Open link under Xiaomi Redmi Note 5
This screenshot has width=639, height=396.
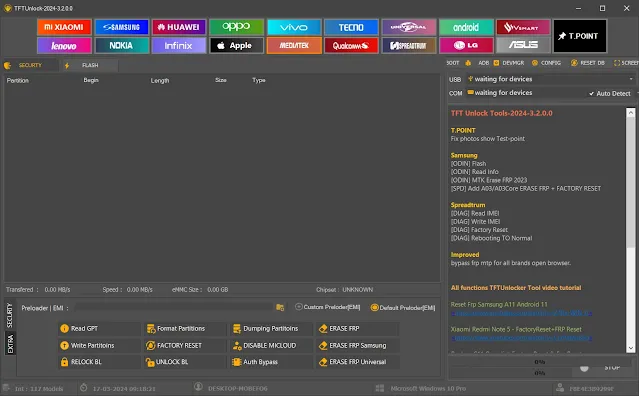pyautogui.click(x=521, y=338)
